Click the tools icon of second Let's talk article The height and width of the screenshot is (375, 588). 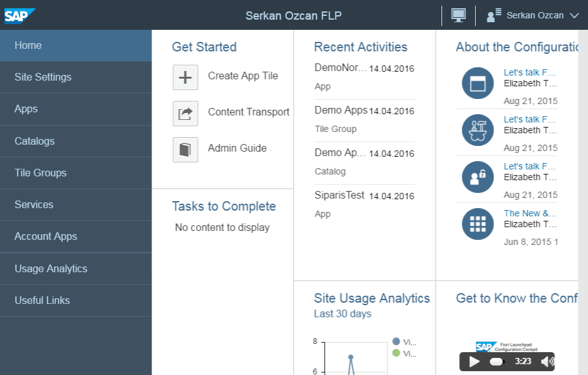click(478, 130)
